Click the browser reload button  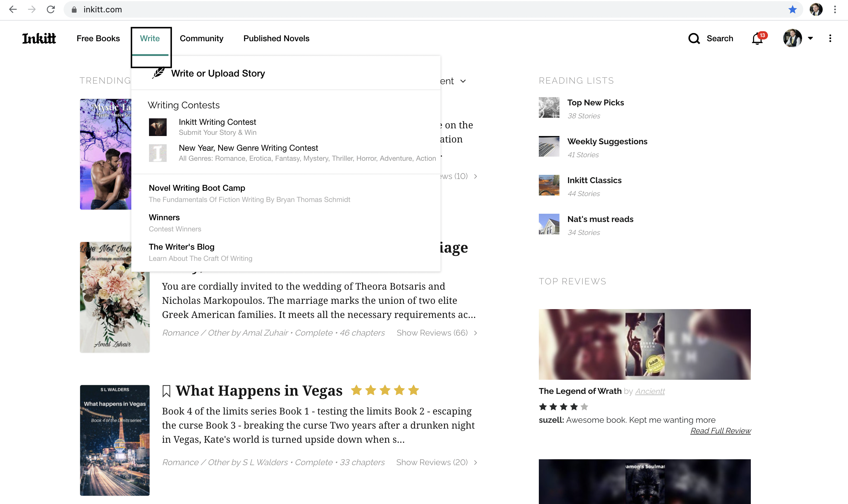tap(51, 9)
